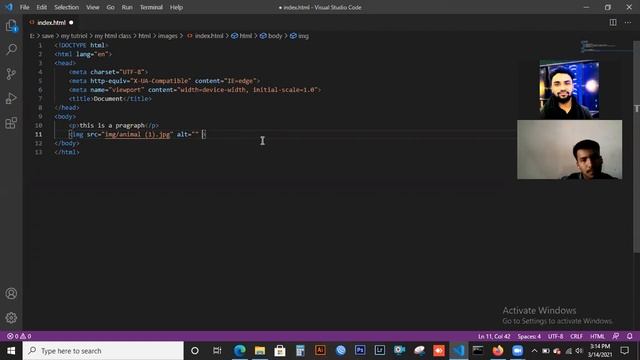This screenshot has height=360, width=640.
Task: Click the 'Document' title text on line 7
Action: pyautogui.click(x=108, y=99)
